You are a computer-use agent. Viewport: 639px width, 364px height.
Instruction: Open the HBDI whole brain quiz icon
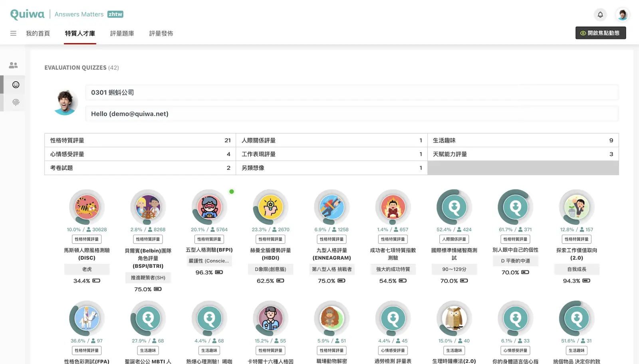(x=270, y=207)
